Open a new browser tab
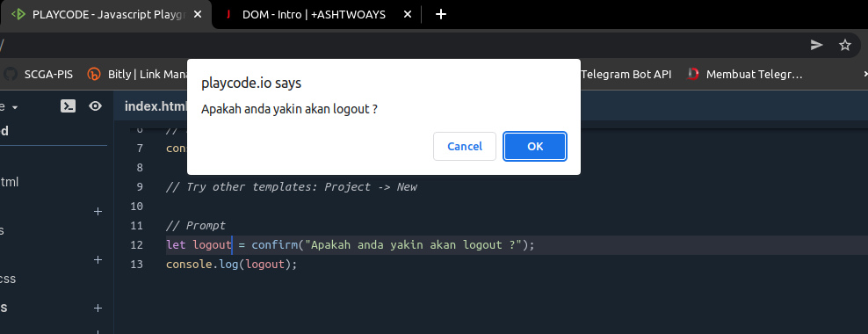 coord(441,14)
